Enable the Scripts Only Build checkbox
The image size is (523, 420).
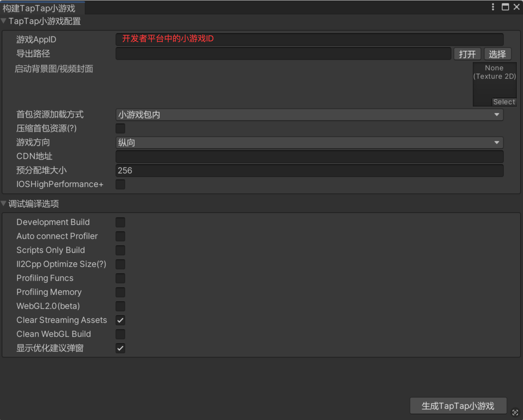(x=120, y=250)
